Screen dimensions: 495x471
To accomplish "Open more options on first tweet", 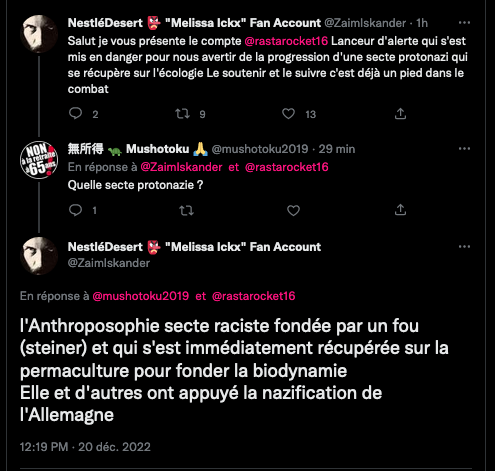I will coord(464,23).
